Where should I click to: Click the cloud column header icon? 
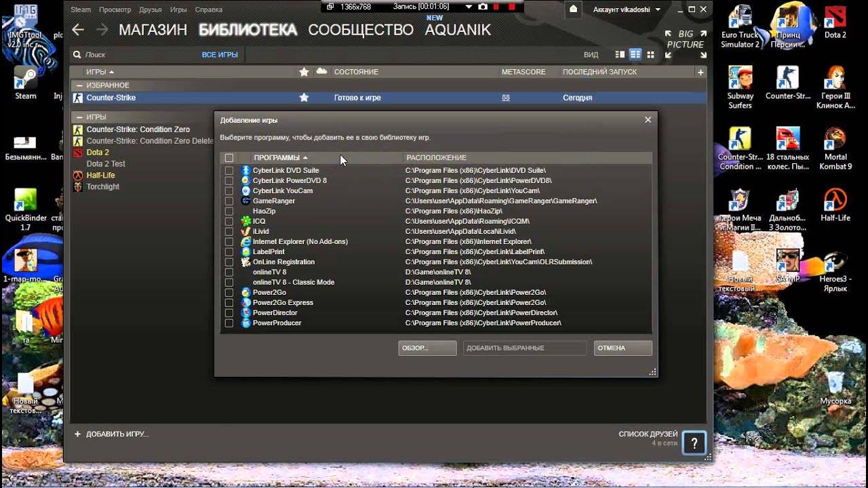click(321, 71)
